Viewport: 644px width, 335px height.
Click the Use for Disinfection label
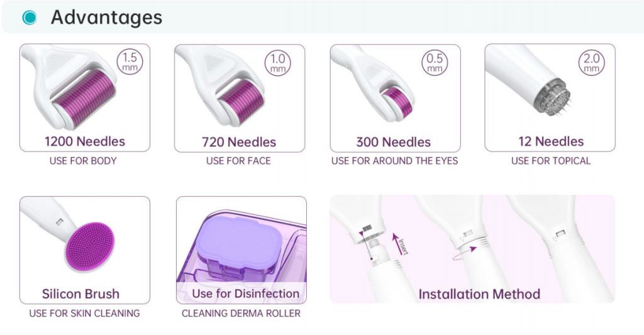[x=246, y=294]
